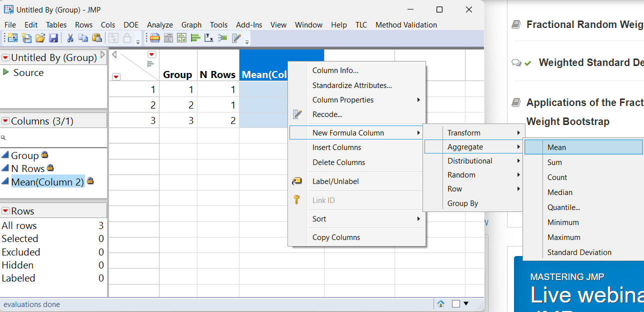
Task: Click the right-pointing triangle beside Untitled By (Group)
Action: 102,54
